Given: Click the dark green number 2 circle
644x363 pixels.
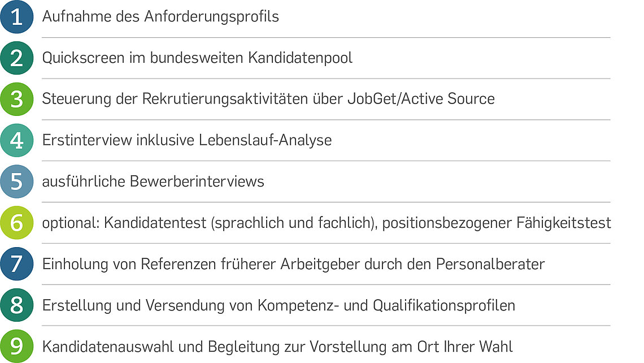Looking at the screenshot, I should [x=17, y=58].
